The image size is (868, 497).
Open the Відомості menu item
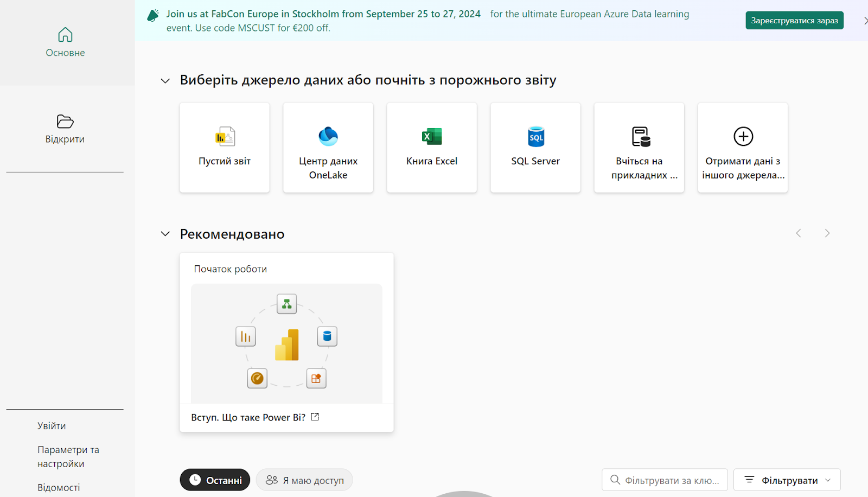click(x=59, y=487)
